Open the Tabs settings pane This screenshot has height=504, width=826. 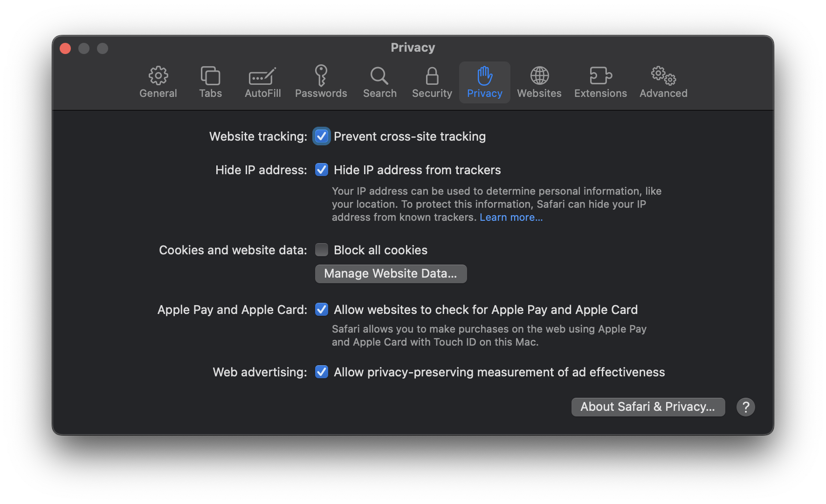point(210,82)
